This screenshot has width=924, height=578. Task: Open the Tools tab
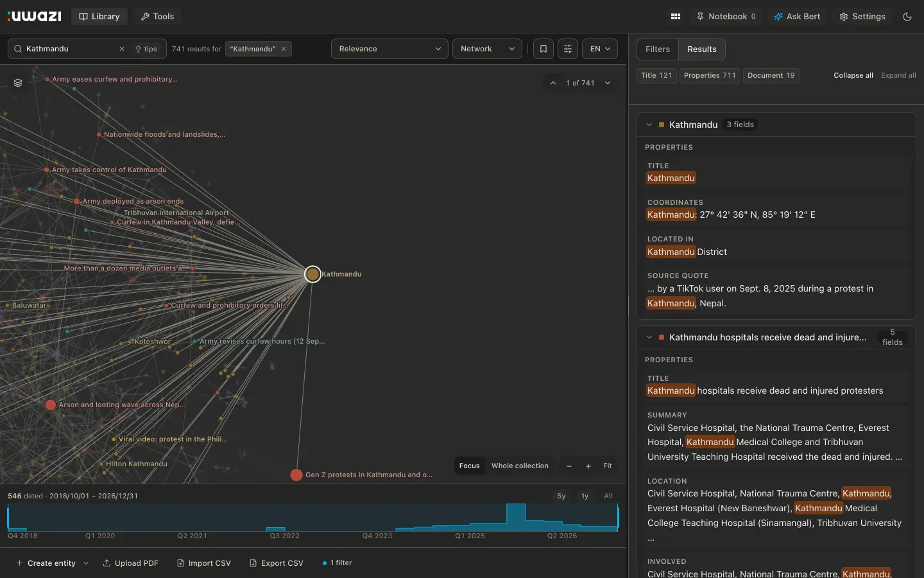click(x=157, y=17)
